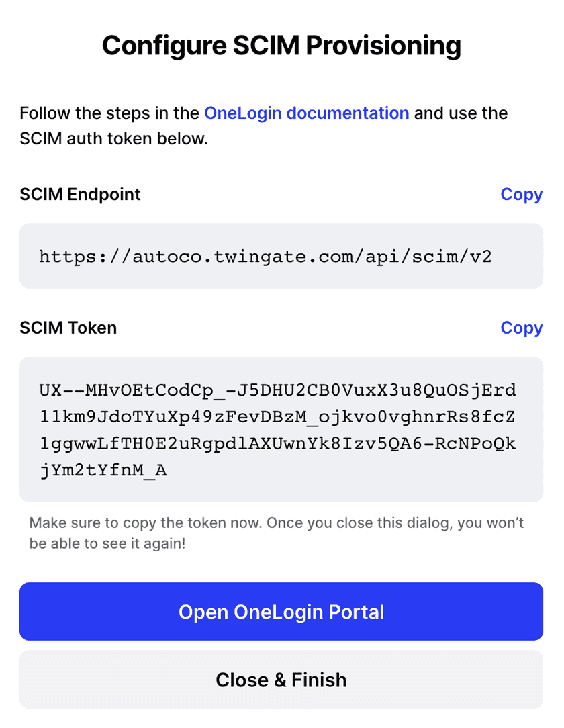Click the token line starting with UX--
The width and height of the screenshot is (564, 728).
point(277,390)
